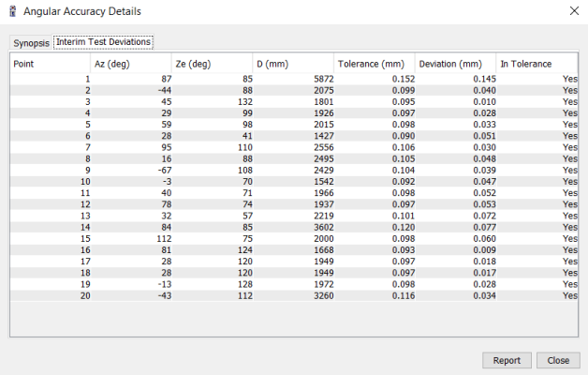Switch to the Synopsis tab

[x=31, y=43]
